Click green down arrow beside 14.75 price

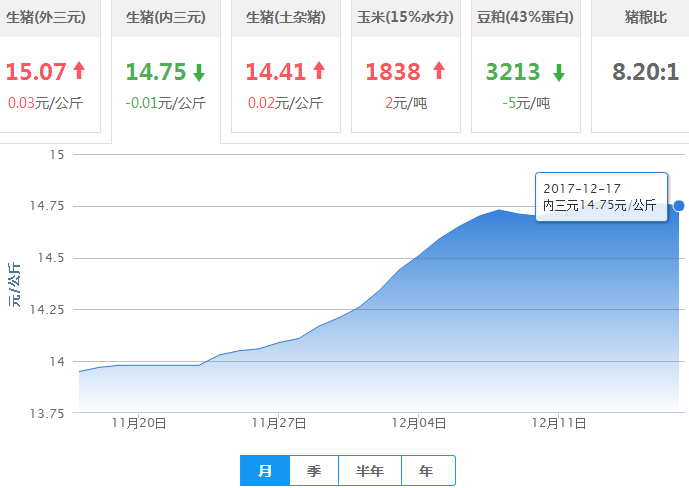coord(199,72)
